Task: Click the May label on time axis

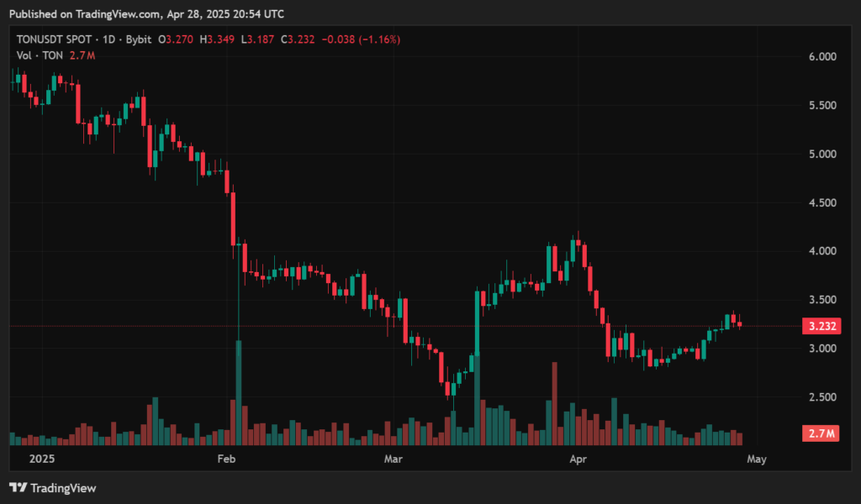Action: tap(757, 459)
